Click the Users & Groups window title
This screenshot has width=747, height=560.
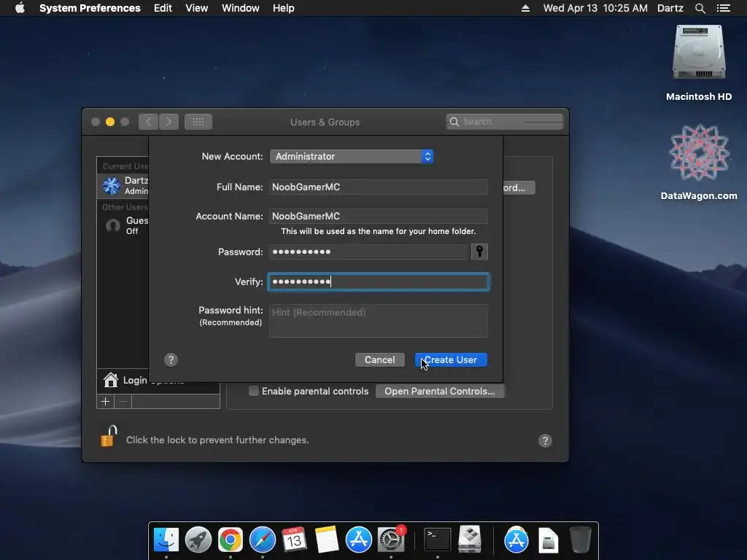click(x=325, y=122)
